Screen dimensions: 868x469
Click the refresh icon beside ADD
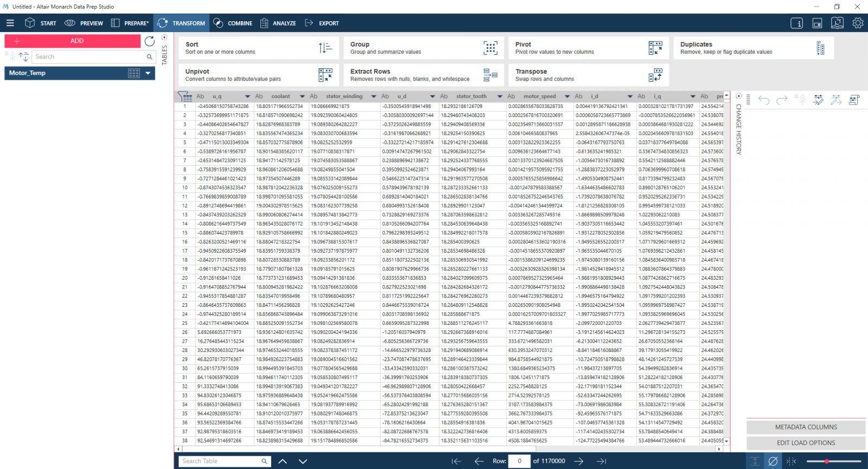pos(150,41)
